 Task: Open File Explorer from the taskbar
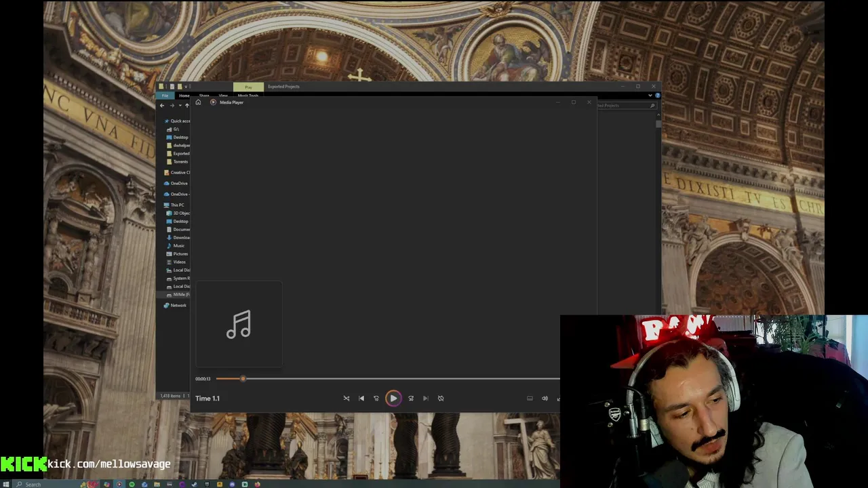(157, 484)
